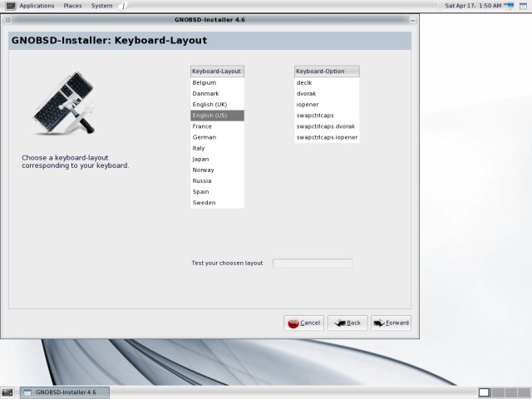
Task: Click the test layout input field
Action: [313, 264]
